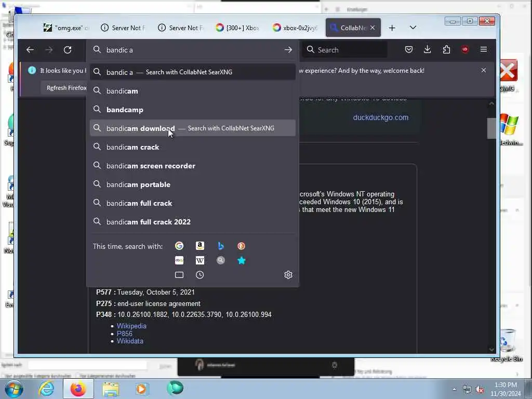The image size is (532, 399).
Task: Search this time with Amazon icon
Action: [200, 246]
